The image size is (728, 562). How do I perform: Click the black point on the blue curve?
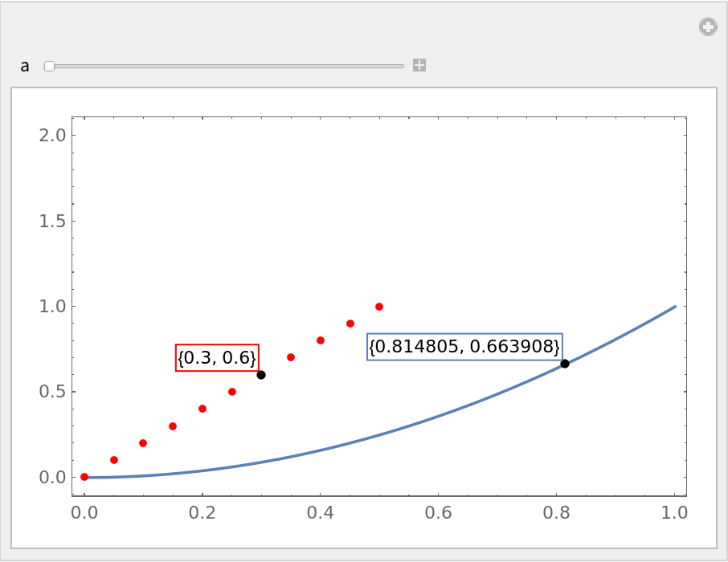click(x=565, y=364)
